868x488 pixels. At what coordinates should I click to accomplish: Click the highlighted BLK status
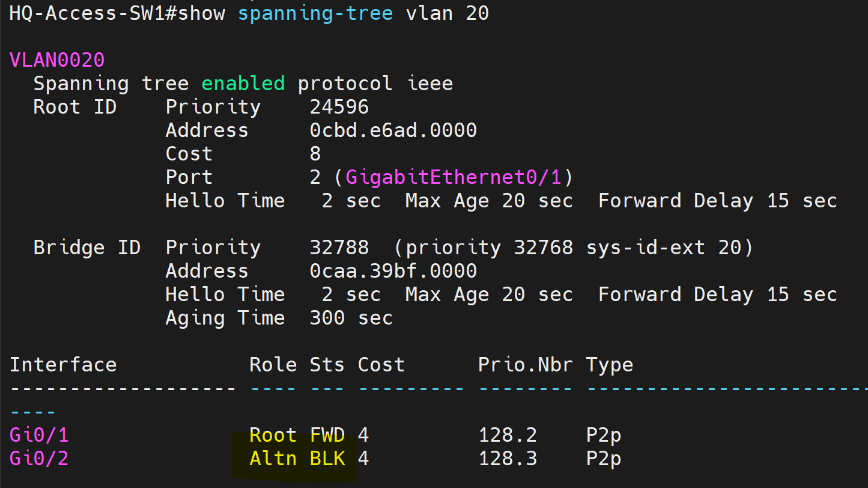tap(327, 459)
